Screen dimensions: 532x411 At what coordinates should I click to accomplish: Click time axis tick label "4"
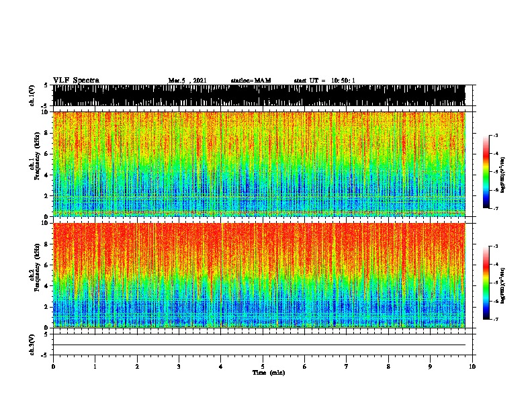click(221, 367)
